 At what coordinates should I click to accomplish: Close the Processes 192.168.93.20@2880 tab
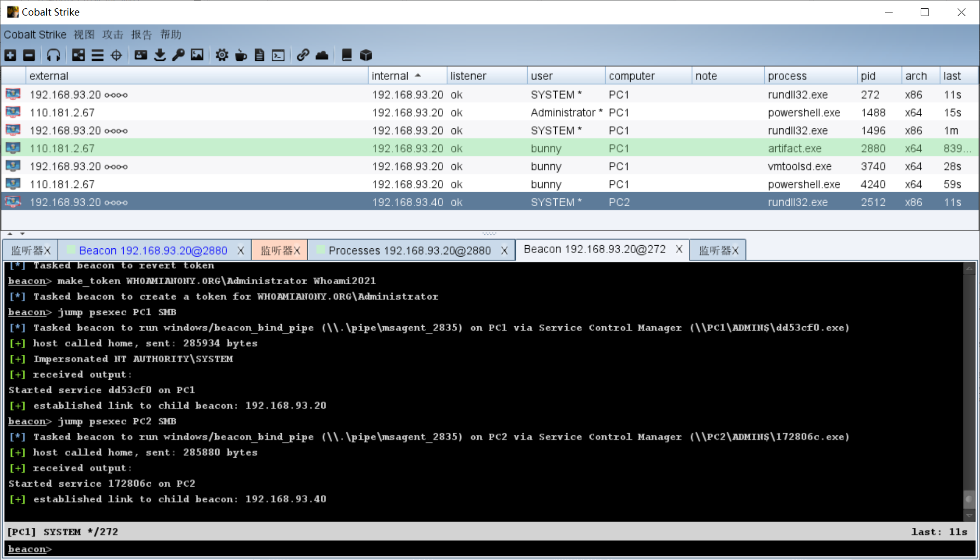pos(504,250)
